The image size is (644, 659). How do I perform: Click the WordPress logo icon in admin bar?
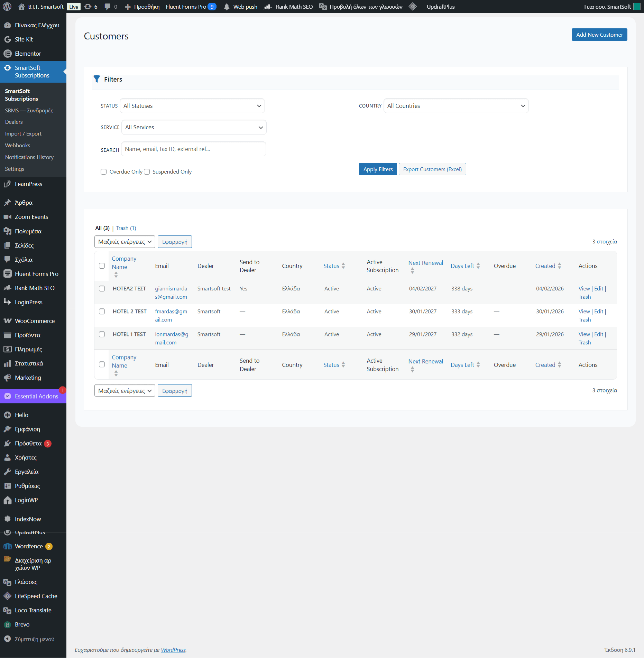[x=7, y=7]
